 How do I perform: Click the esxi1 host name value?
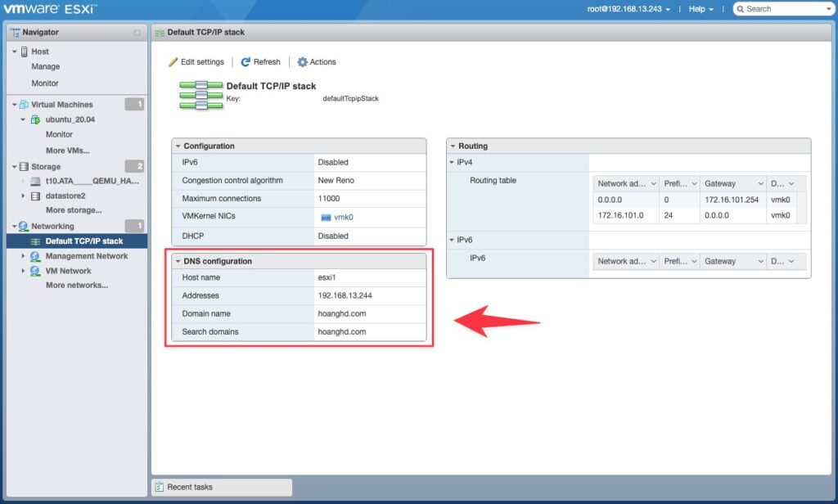tap(327, 277)
